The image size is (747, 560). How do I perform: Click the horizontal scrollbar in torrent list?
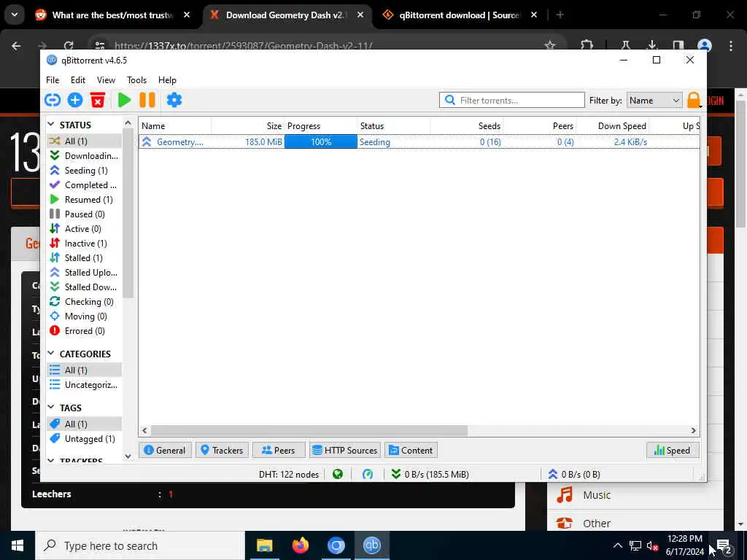(x=309, y=430)
